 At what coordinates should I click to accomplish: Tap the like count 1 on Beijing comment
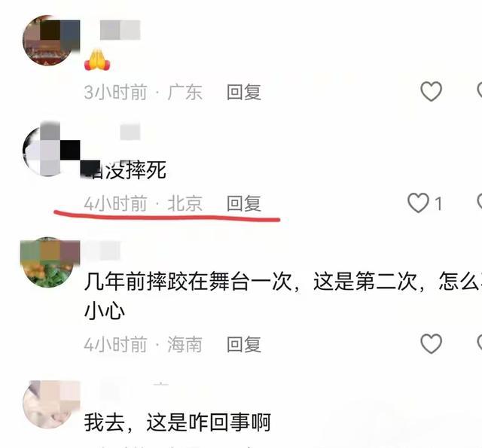click(x=438, y=204)
